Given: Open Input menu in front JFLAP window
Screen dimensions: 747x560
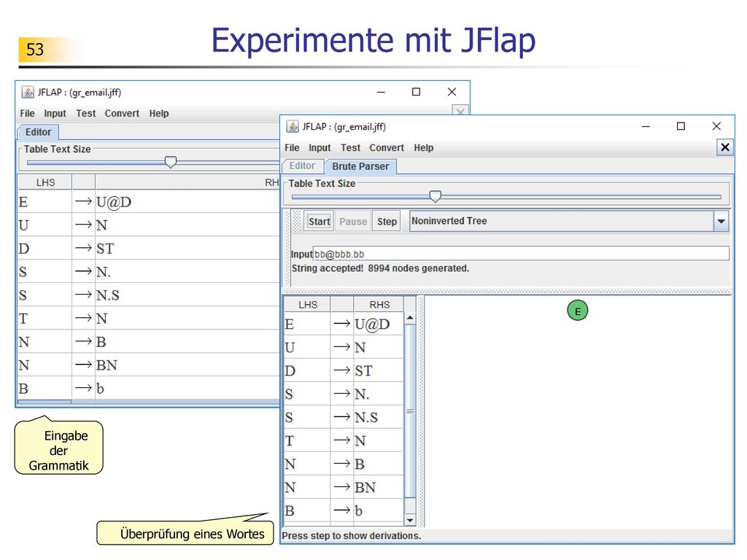Looking at the screenshot, I should [320, 148].
